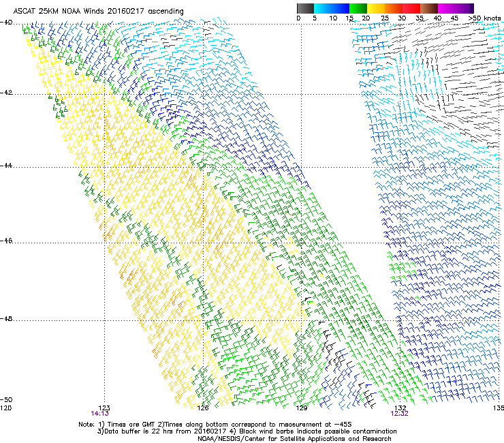Screen dimensions: 504x443
Task: Click the '10' legend scale label
Action: pyautogui.click(x=333, y=18)
